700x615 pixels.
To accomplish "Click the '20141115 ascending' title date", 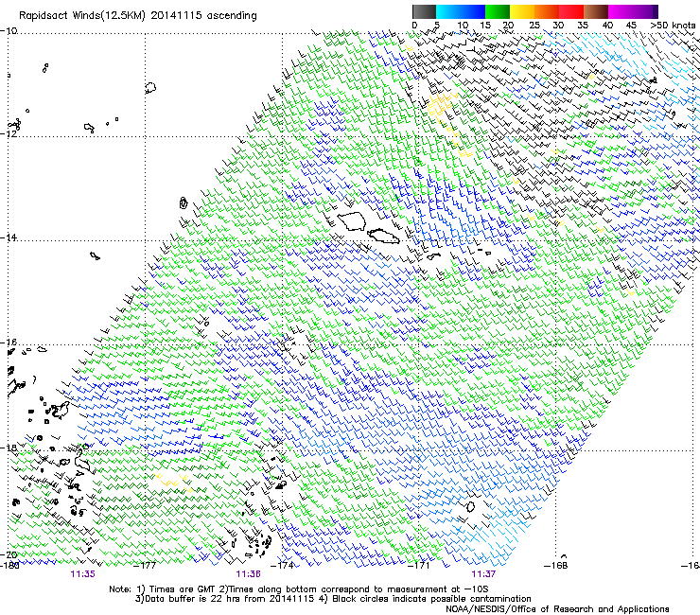I will pos(203,16).
